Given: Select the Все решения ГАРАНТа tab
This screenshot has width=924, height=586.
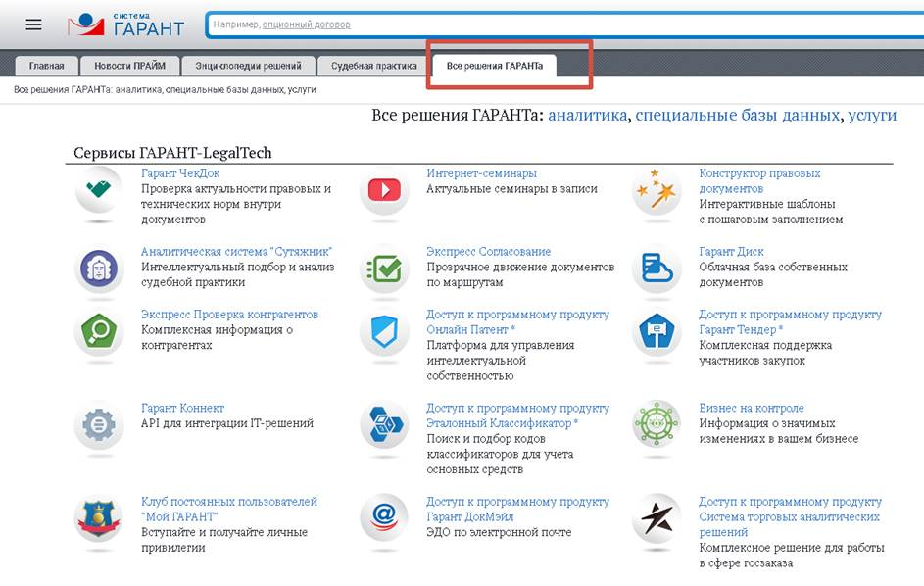Looking at the screenshot, I should pos(495,66).
